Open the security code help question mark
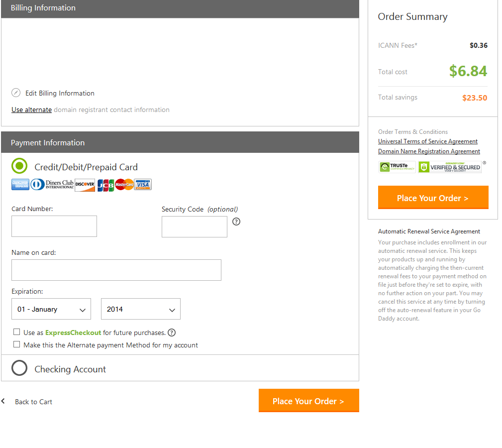Viewport: 502px width, 448px height. click(x=236, y=222)
